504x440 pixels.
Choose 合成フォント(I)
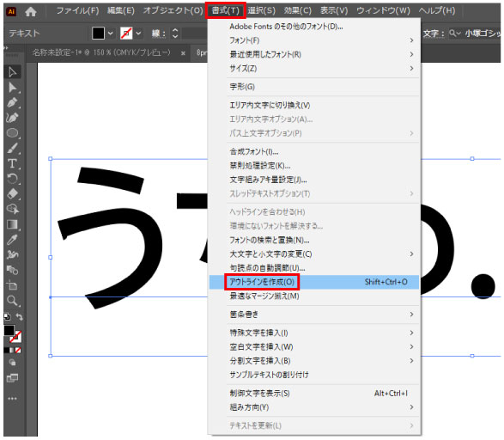click(314, 151)
